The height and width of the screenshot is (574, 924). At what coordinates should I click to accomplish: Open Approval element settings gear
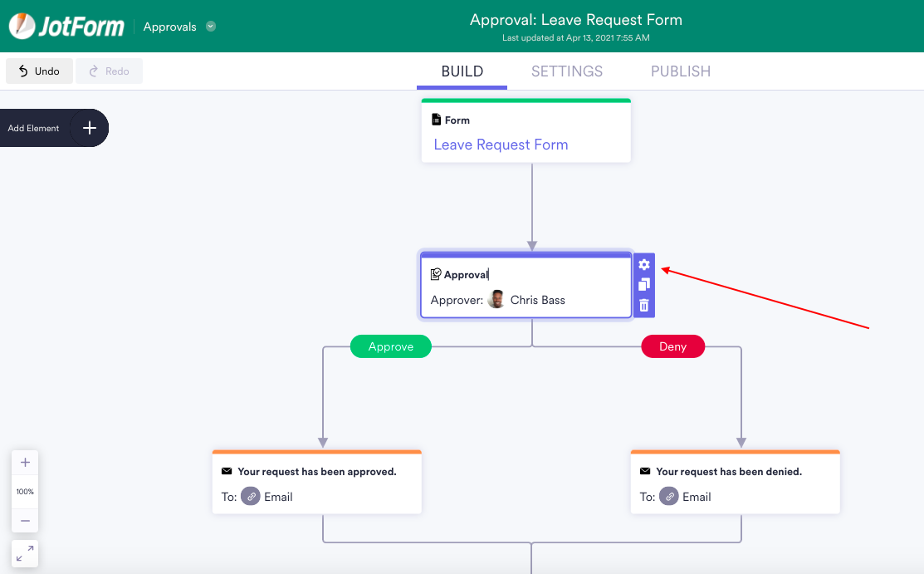644,265
